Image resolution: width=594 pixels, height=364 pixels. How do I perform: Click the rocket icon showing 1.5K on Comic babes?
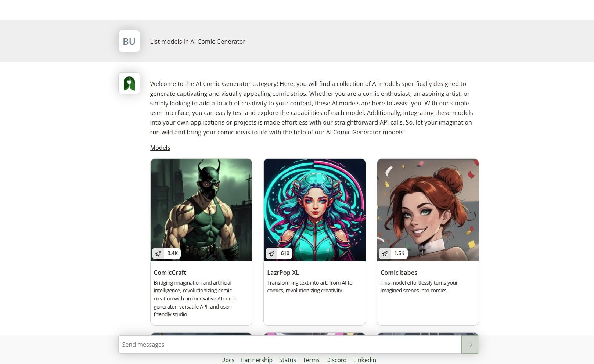click(385, 253)
